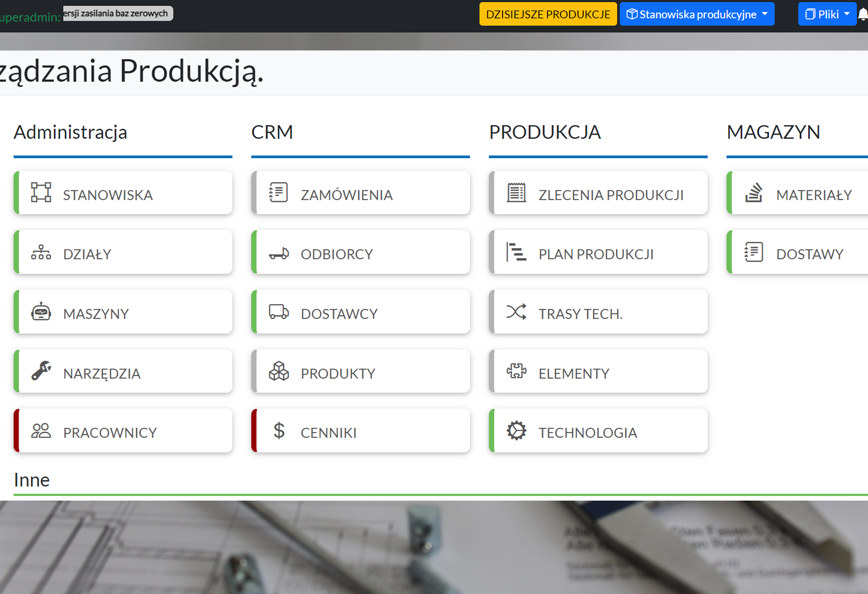Screen dimensions: 868x594
Task: Click the shuffle arrows icon on Trasy Tech.
Action: coord(516,312)
